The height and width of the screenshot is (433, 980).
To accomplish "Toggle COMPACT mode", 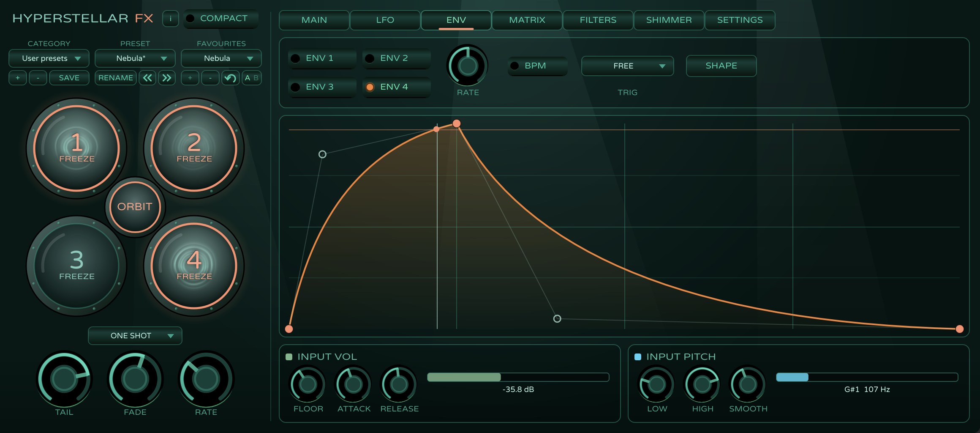I will tap(221, 19).
